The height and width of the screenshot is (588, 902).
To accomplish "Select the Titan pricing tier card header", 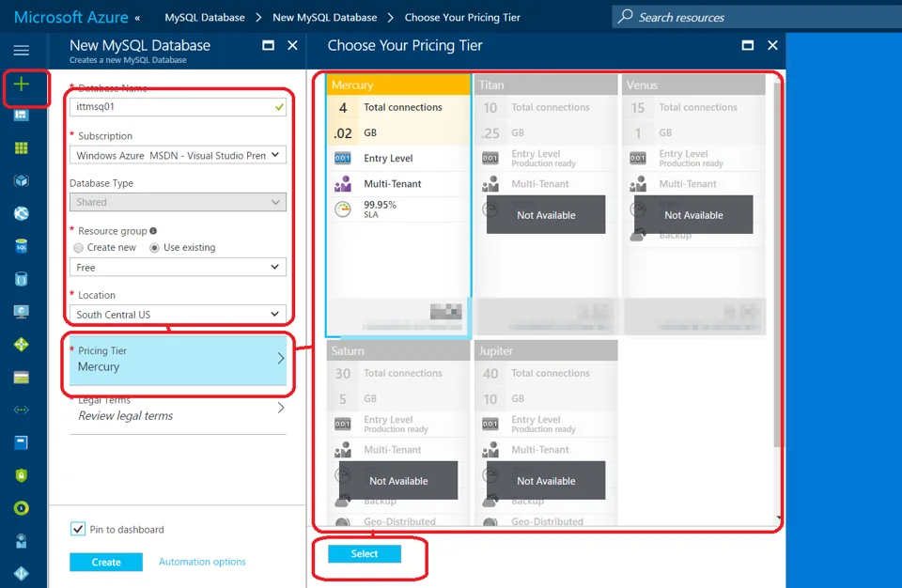I will 546,85.
